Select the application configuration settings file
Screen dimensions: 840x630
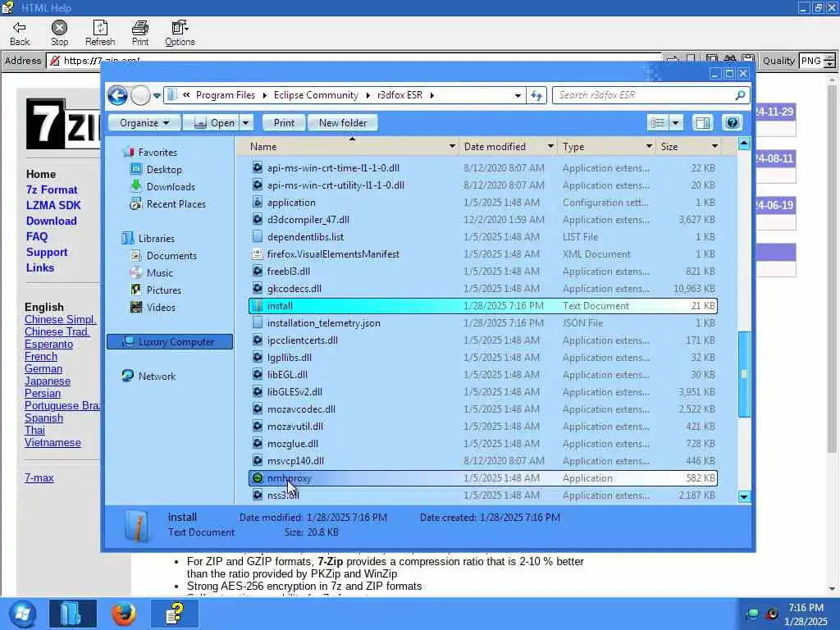(x=483, y=203)
